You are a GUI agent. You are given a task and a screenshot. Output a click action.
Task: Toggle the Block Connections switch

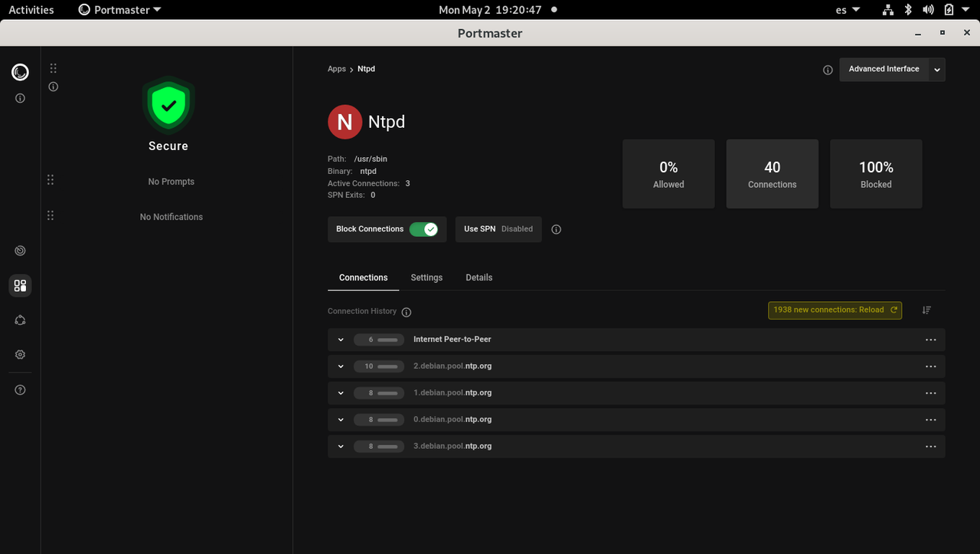423,229
